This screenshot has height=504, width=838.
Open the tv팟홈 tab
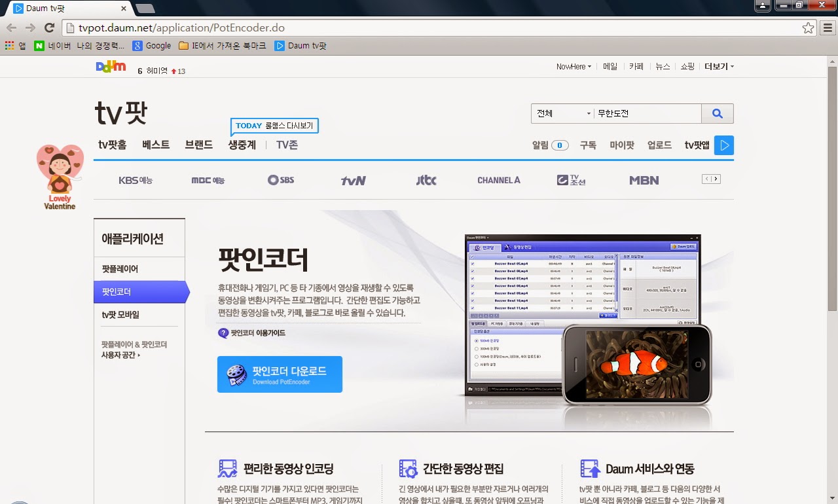click(x=113, y=145)
